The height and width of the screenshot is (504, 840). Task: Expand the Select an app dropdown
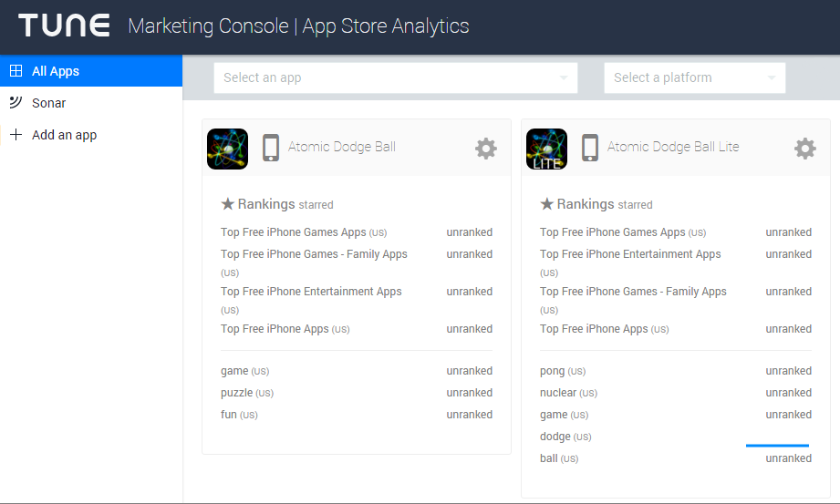[395, 77]
